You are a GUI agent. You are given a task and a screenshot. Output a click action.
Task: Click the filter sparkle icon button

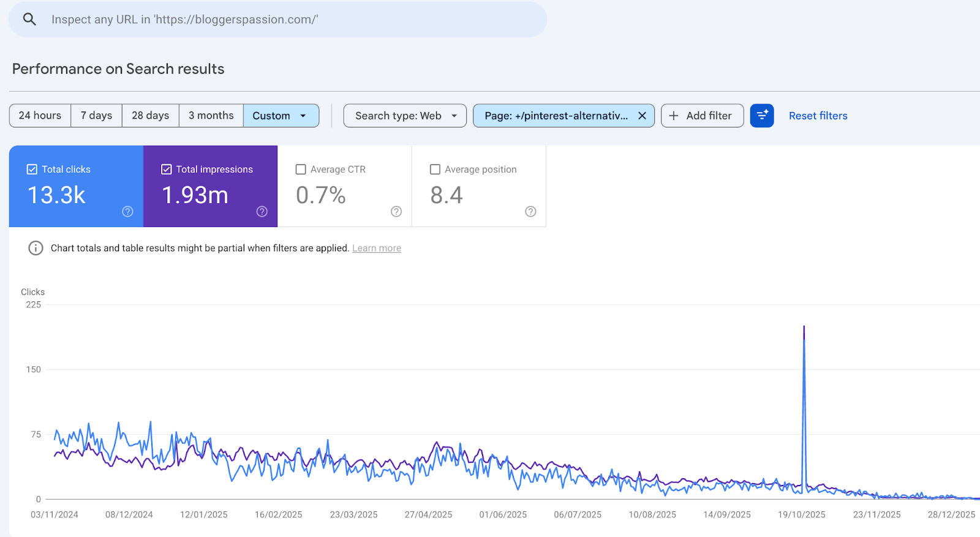(762, 116)
